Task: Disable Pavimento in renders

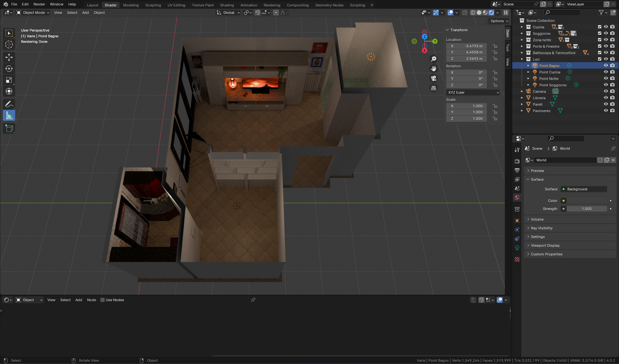Action: tap(612, 111)
